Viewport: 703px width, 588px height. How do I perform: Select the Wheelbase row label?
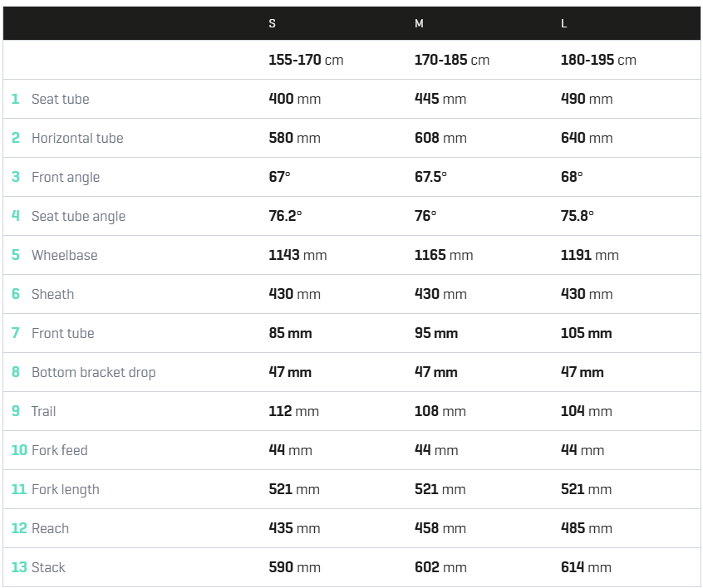tap(65, 255)
